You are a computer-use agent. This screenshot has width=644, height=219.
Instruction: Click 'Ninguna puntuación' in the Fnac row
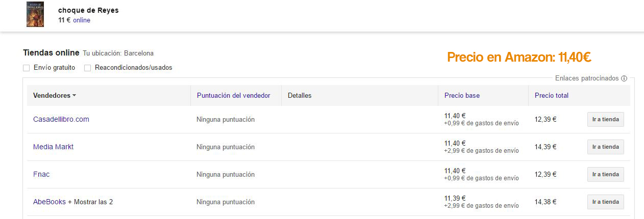[x=226, y=174]
